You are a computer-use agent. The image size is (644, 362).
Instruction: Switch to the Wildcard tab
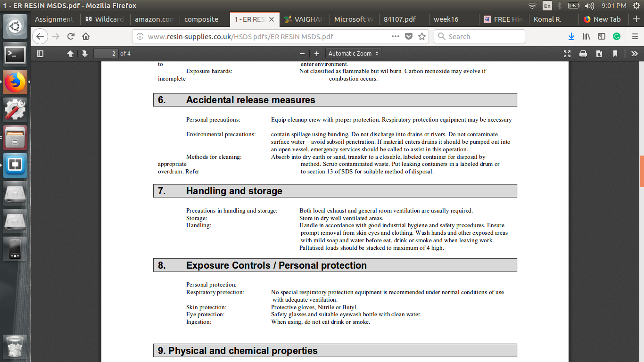[105, 19]
